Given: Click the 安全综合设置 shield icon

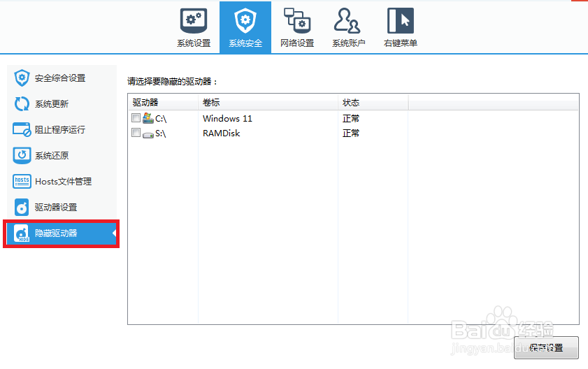Looking at the screenshot, I should pos(22,78).
